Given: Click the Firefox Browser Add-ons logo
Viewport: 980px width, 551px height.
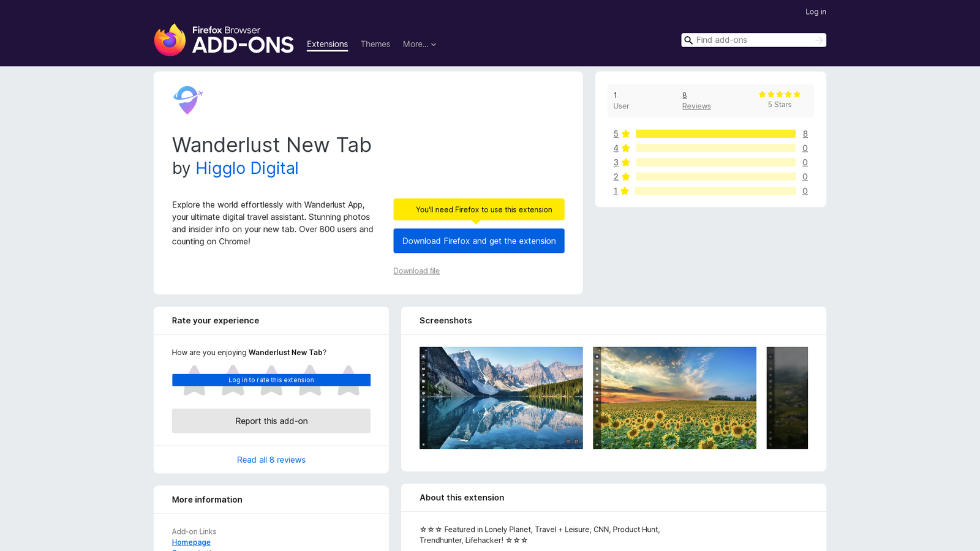Looking at the screenshot, I should click(x=224, y=40).
